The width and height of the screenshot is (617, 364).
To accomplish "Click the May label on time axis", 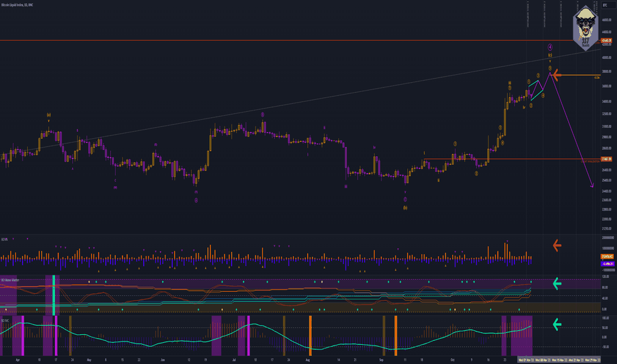I will point(89,359).
